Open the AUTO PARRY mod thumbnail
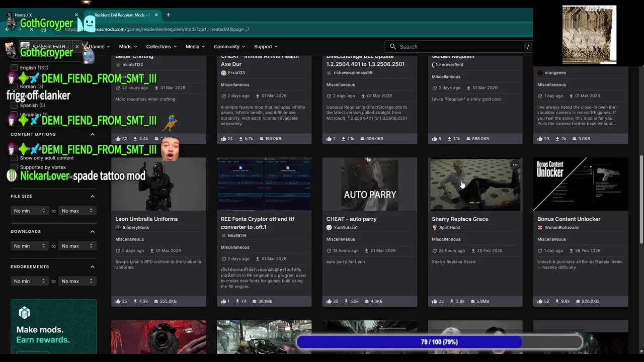644x362 pixels. (370, 184)
